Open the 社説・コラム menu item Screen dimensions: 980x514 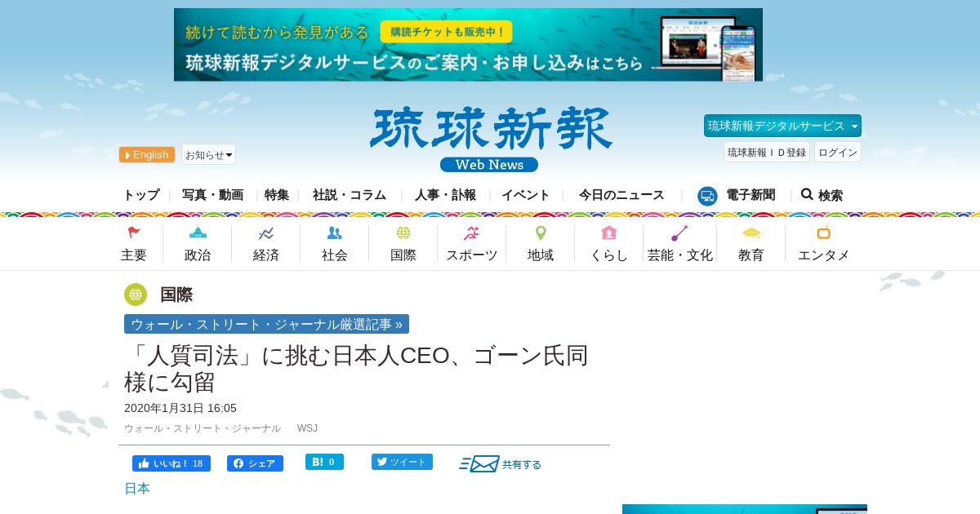[x=350, y=195]
